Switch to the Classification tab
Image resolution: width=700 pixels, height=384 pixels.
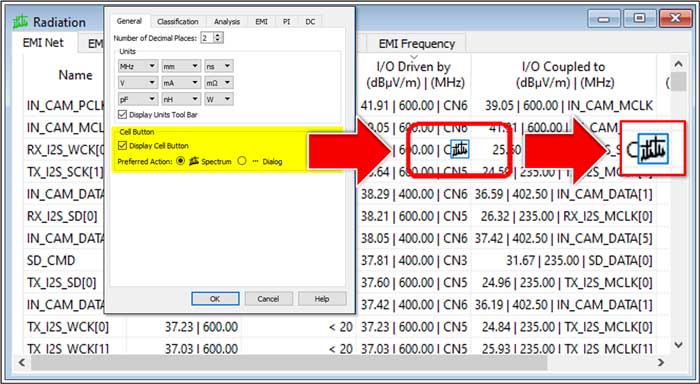178,21
